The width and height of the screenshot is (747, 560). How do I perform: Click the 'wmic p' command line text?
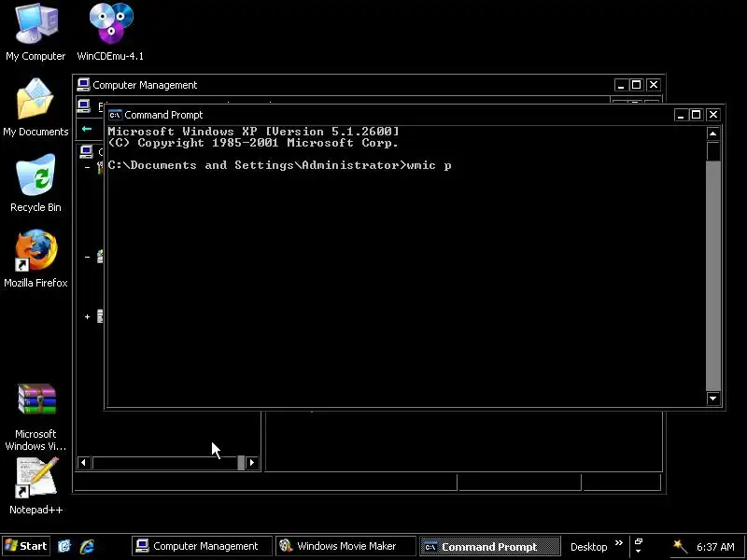click(x=429, y=165)
